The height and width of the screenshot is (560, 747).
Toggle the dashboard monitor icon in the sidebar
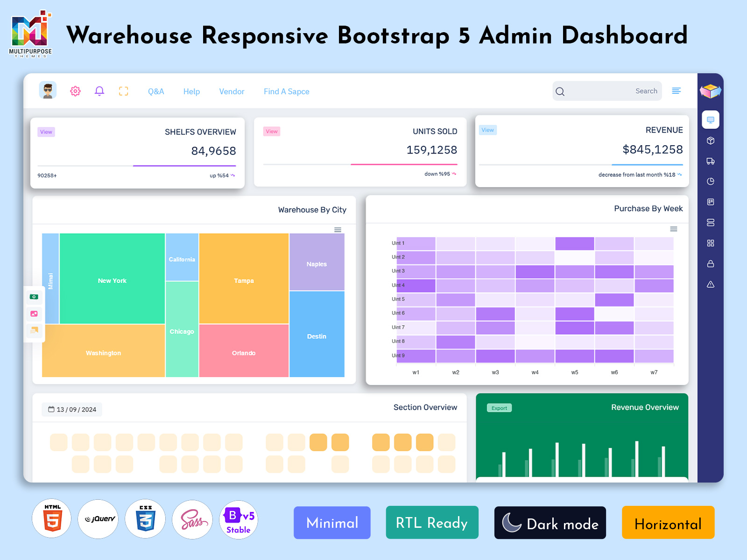[711, 119]
